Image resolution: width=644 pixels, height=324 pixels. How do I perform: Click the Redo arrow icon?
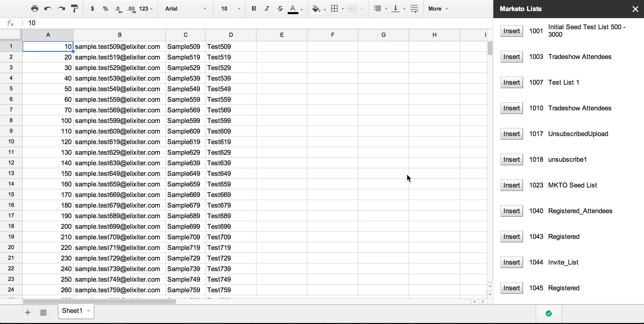61,9
